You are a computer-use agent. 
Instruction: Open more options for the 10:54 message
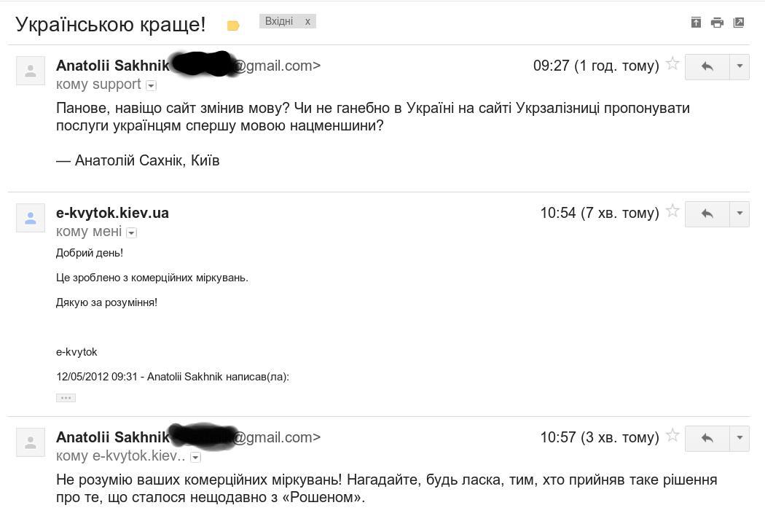coord(739,214)
